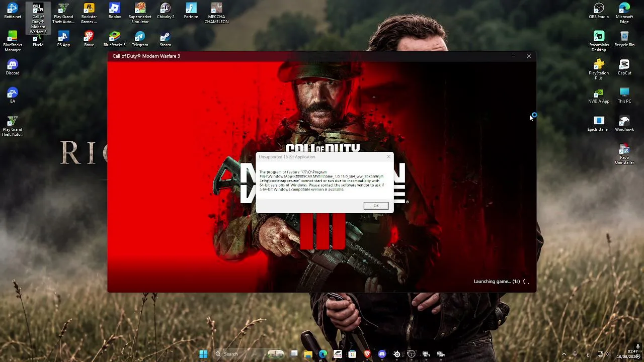Image resolution: width=644 pixels, height=362 pixels.
Task: Select the Recycle Bin icon
Action: [624, 39]
